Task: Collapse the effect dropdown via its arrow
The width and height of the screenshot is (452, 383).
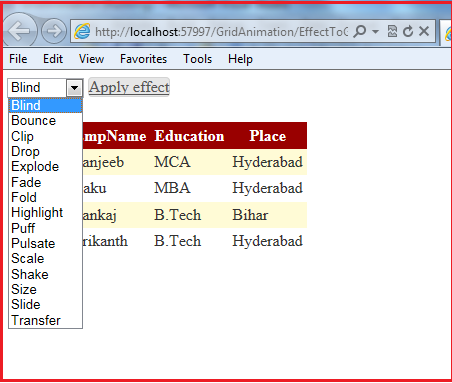Action: (x=74, y=88)
